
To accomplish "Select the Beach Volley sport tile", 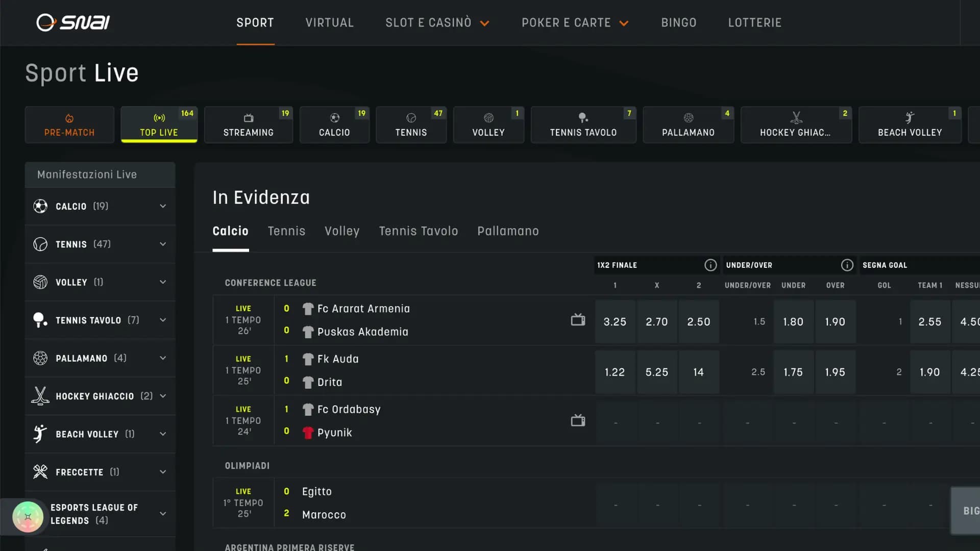I will (910, 124).
